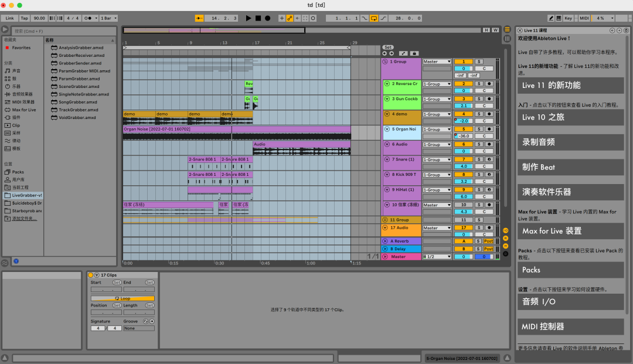Click the Session Record circle button
The height and width of the screenshot is (364, 633).
coord(313,18)
